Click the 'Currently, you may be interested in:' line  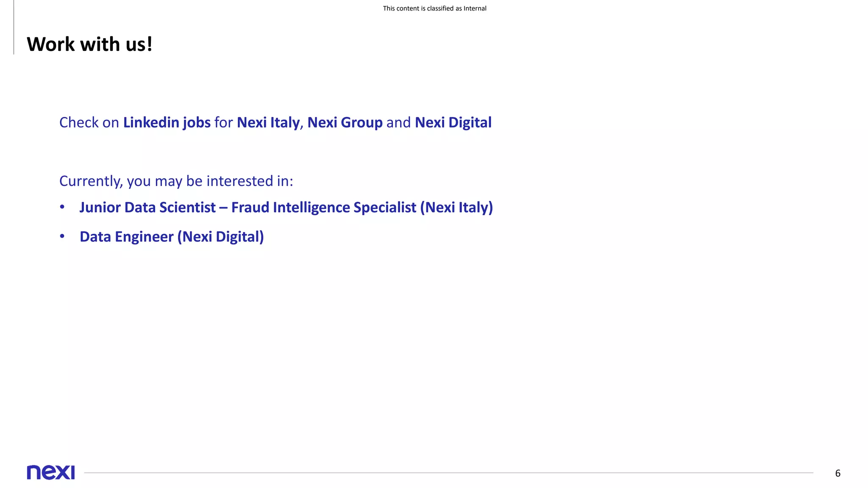pos(176,181)
